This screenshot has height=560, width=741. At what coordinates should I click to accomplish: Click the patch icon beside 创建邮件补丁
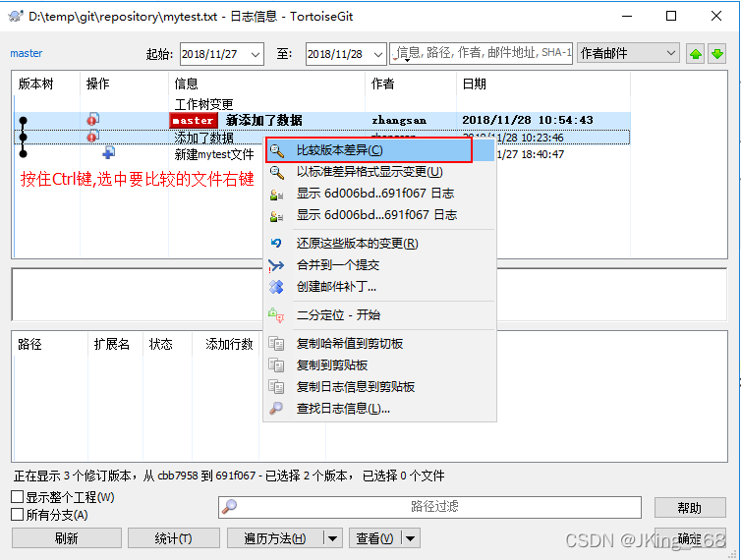tap(276, 287)
